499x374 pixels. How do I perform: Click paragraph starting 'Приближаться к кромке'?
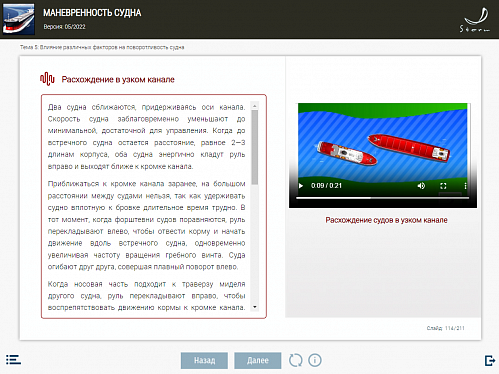(146, 225)
